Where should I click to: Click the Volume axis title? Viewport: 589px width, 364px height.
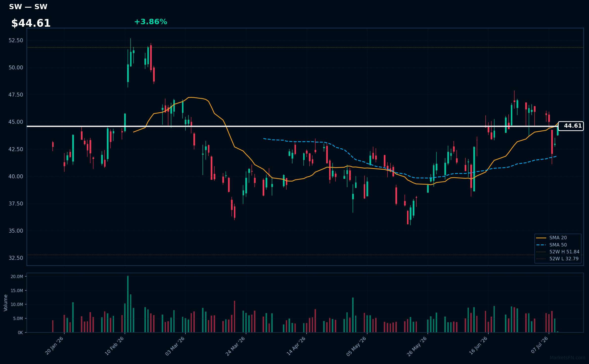coord(5,303)
